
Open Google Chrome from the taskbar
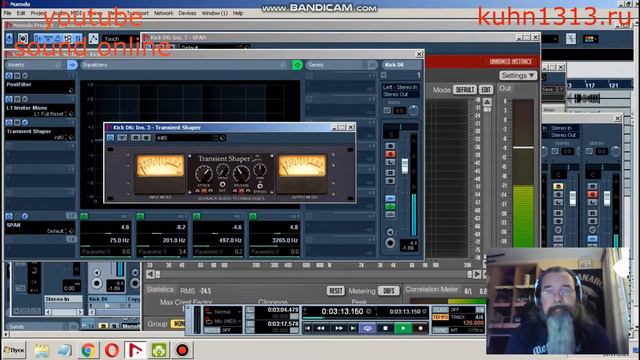[x=88, y=350]
